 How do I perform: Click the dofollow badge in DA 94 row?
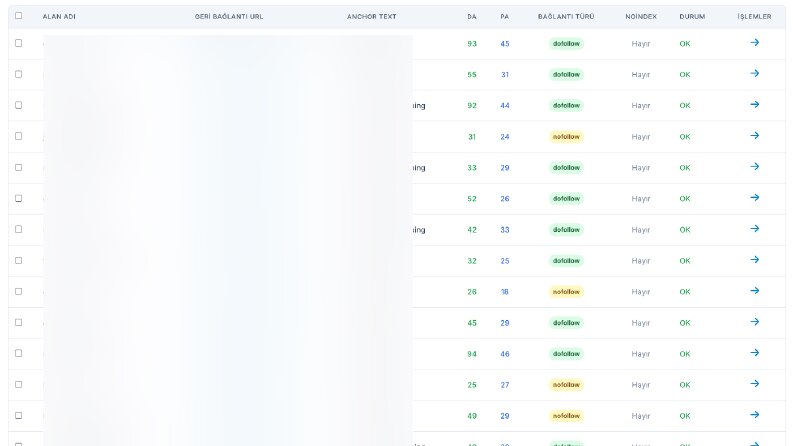pos(566,354)
